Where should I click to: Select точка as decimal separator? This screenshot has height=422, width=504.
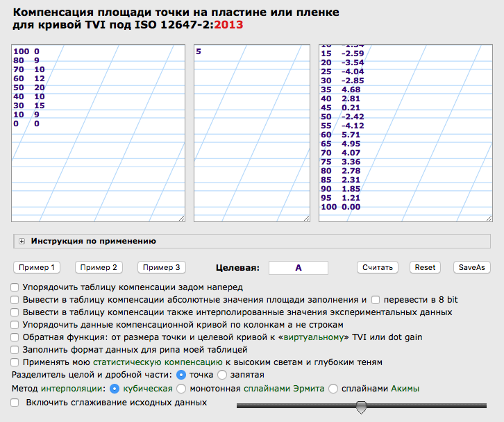coord(181,375)
